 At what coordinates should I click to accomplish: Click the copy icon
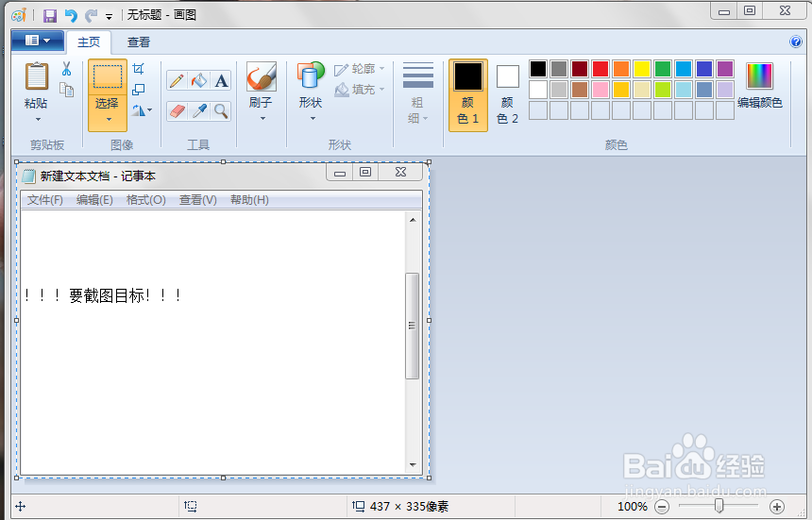(66, 90)
